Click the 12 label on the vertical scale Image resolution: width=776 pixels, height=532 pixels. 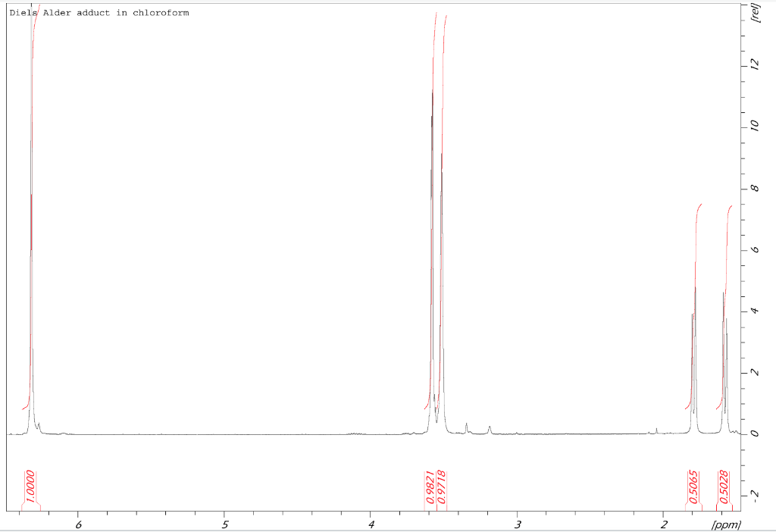click(x=753, y=64)
